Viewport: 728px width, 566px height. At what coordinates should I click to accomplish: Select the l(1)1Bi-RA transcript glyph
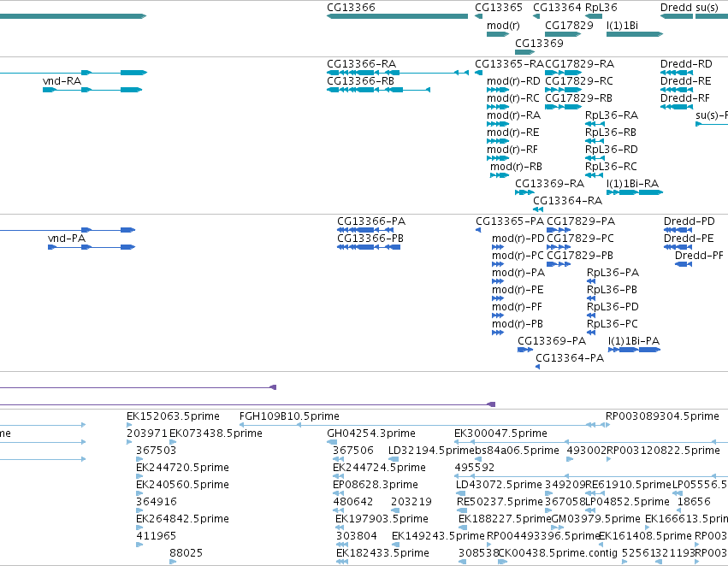(x=635, y=192)
